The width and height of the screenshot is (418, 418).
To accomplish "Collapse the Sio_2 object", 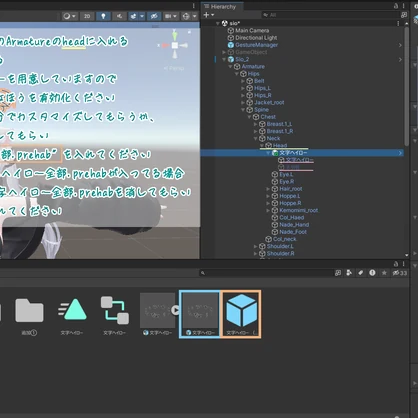I will tap(224, 59).
